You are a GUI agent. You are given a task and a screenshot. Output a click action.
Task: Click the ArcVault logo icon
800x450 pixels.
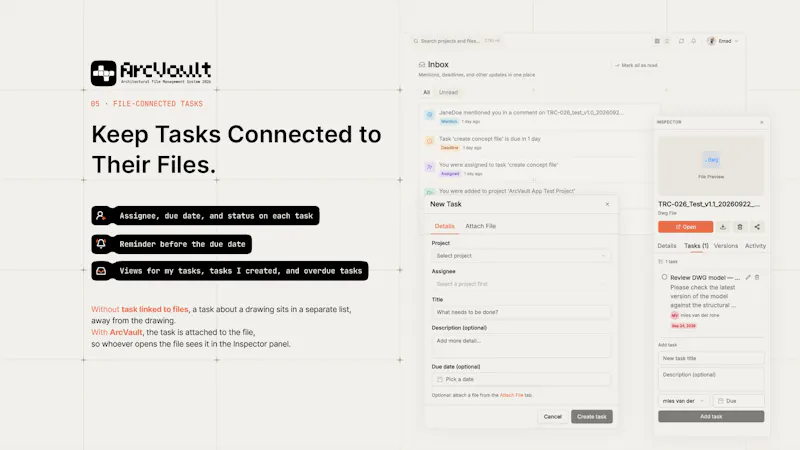pos(104,73)
